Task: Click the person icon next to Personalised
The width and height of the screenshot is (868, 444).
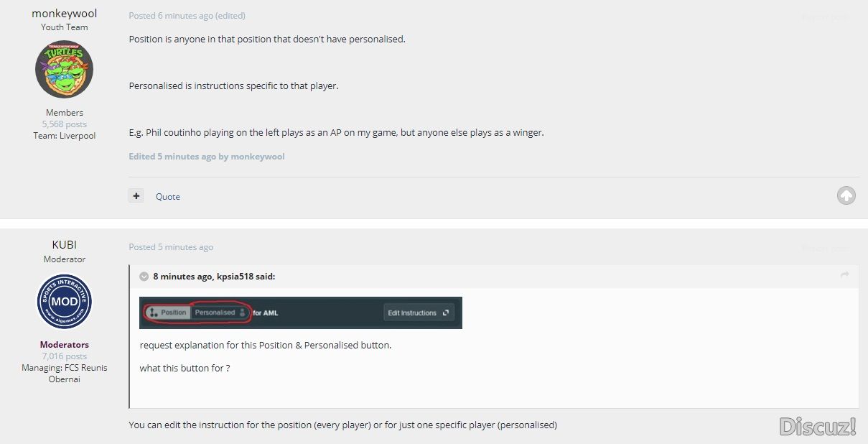Action: click(x=242, y=313)
